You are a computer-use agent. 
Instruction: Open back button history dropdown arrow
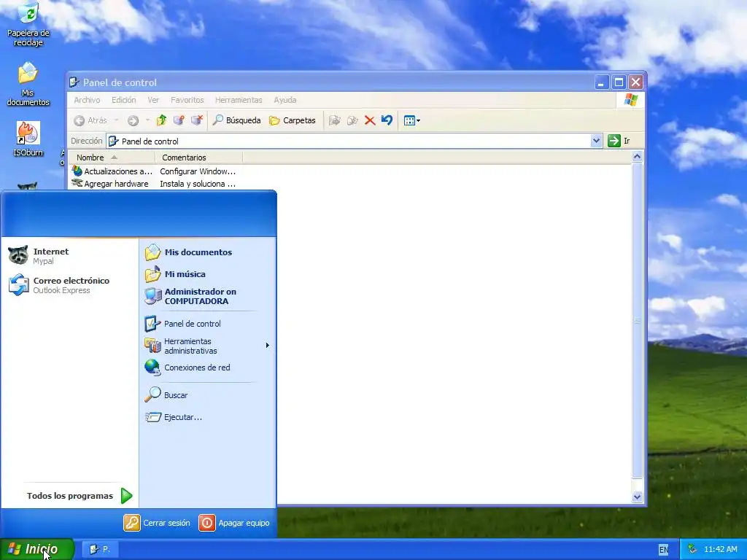click(x=116, y=120)
